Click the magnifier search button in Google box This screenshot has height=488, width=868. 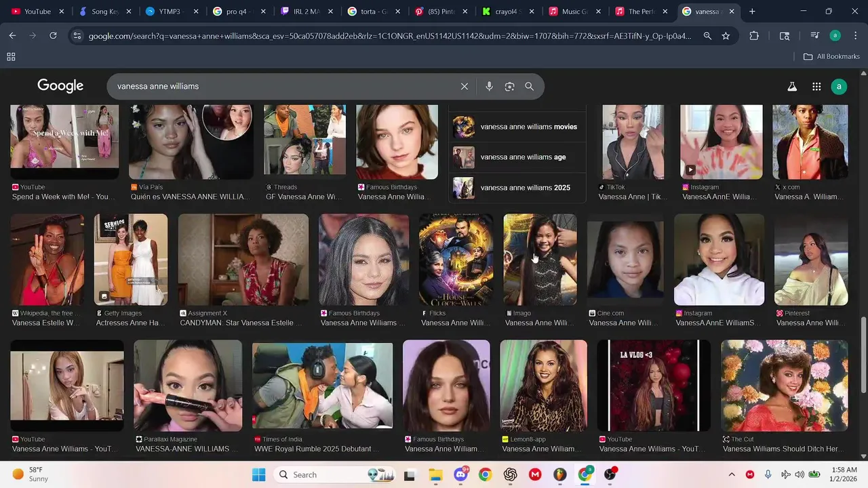[529, 87]
